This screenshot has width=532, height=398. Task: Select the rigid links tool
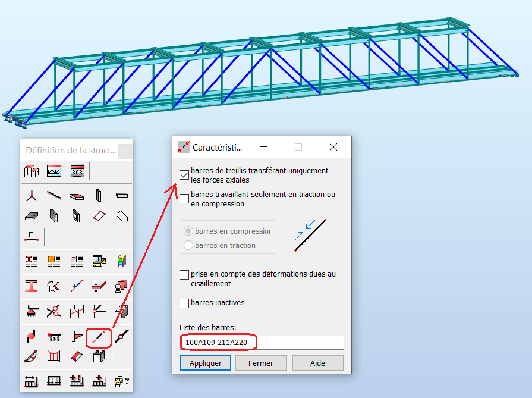tap(77, 311)
